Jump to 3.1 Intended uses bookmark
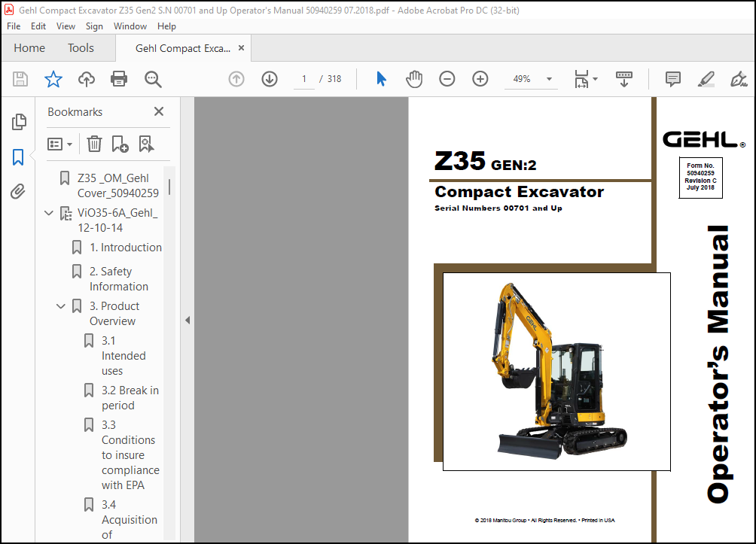756x544 pixels. point(123,356)
